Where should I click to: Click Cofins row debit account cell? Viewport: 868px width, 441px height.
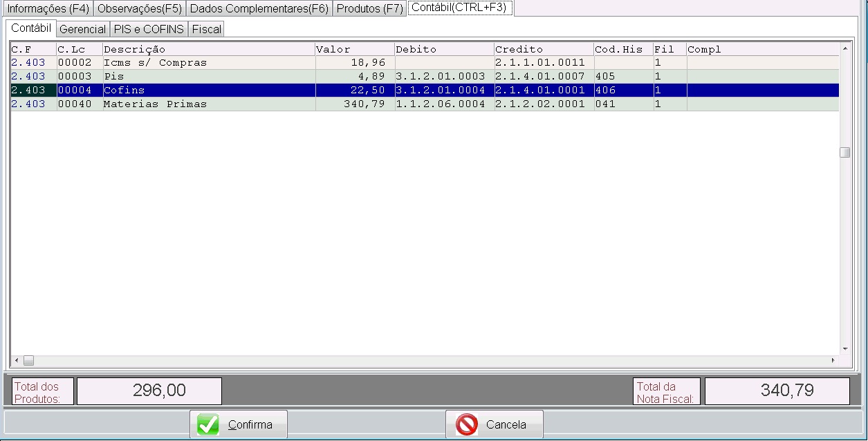pyautogui.click(x=444, y=91)
